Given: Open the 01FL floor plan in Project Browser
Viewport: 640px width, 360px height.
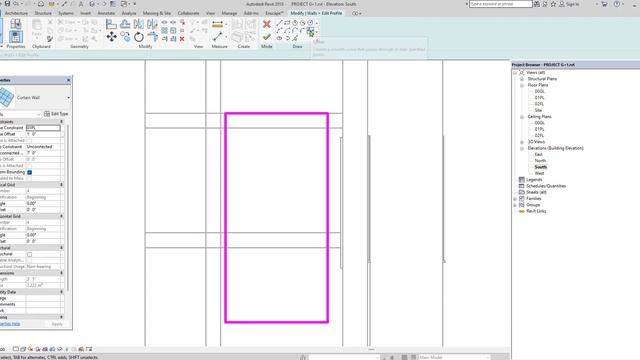Looking at the screenshot, I should tap(540, 98).
